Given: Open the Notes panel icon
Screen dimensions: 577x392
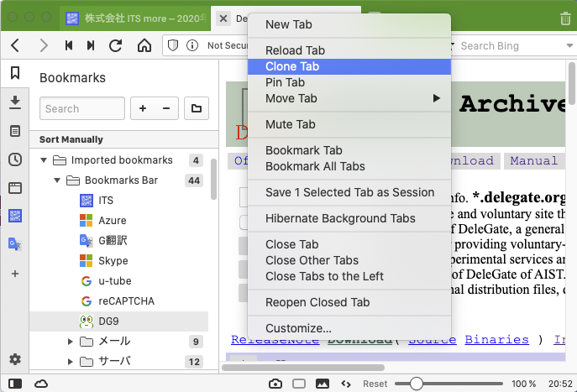Looking at the screenshot, I should coord(14,131).
